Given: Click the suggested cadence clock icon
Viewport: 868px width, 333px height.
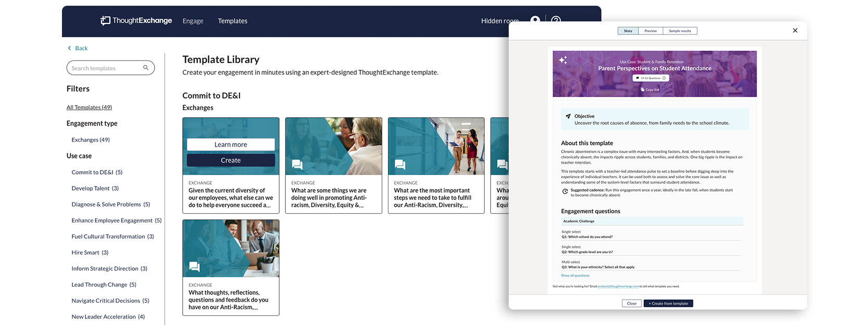Looking at the screenshot, I should tap(565, 191).
